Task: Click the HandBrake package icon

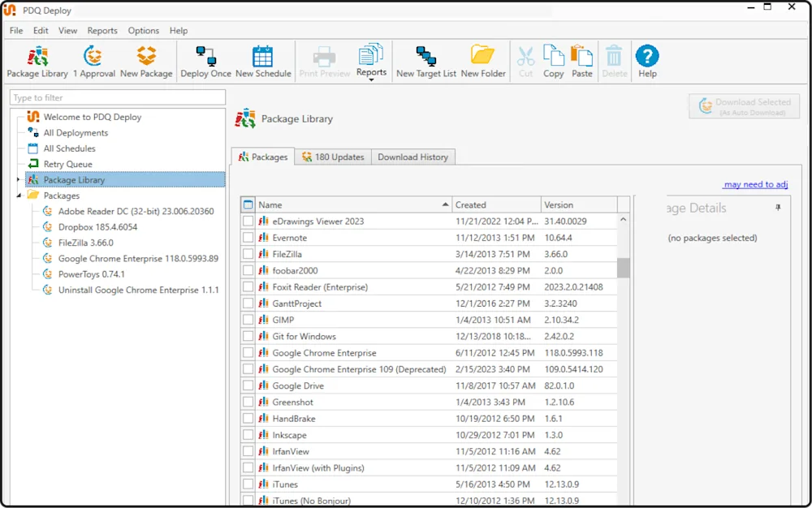Action: pyautogui.click(x=264, y=419)
